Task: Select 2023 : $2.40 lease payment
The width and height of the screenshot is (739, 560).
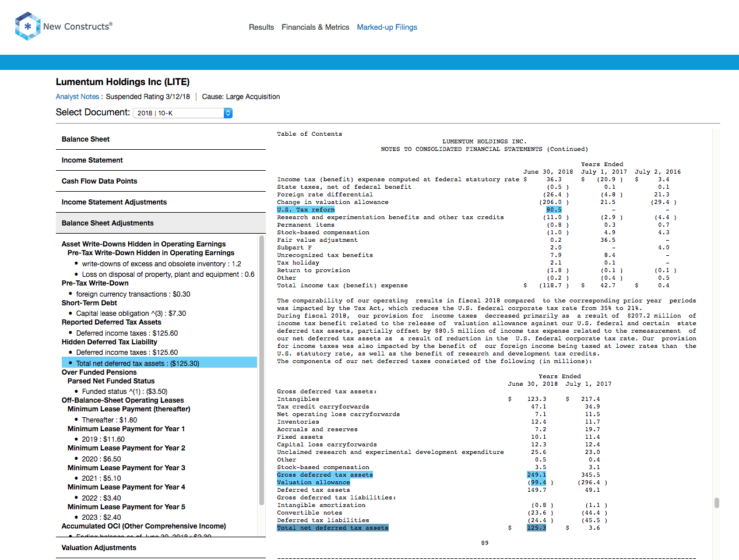Action: coord(101,517)
